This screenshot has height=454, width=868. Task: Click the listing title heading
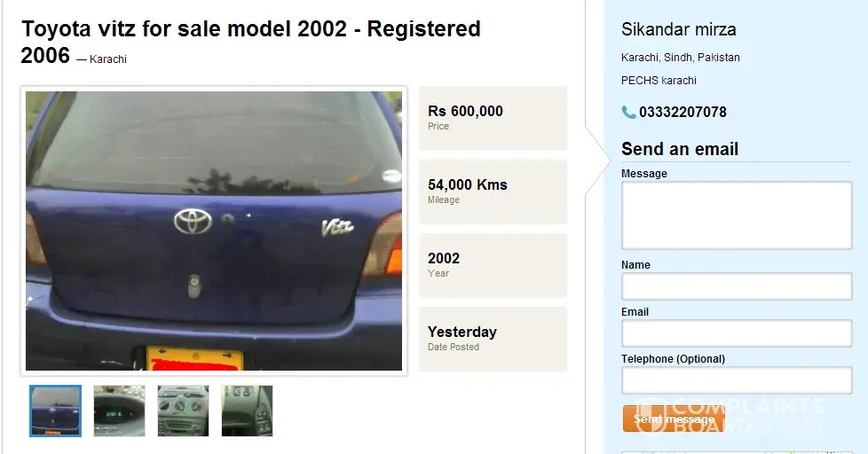[251, 42]
